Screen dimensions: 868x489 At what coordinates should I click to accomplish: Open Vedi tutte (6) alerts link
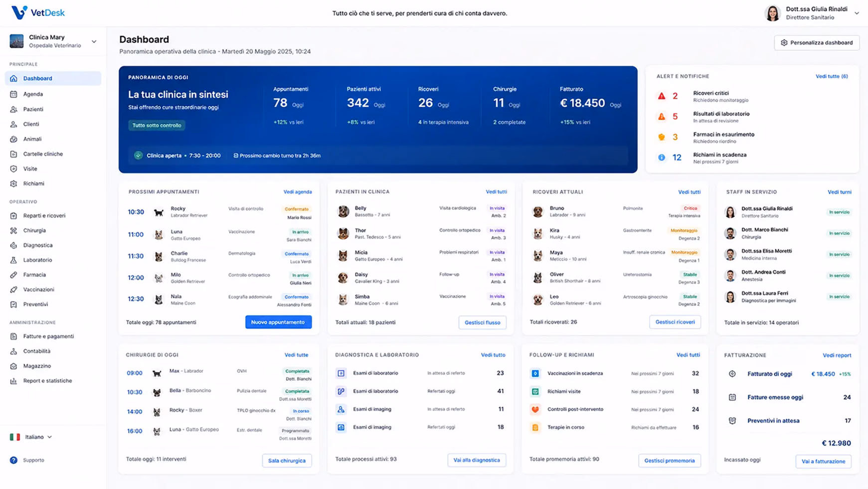coord(832,76)
